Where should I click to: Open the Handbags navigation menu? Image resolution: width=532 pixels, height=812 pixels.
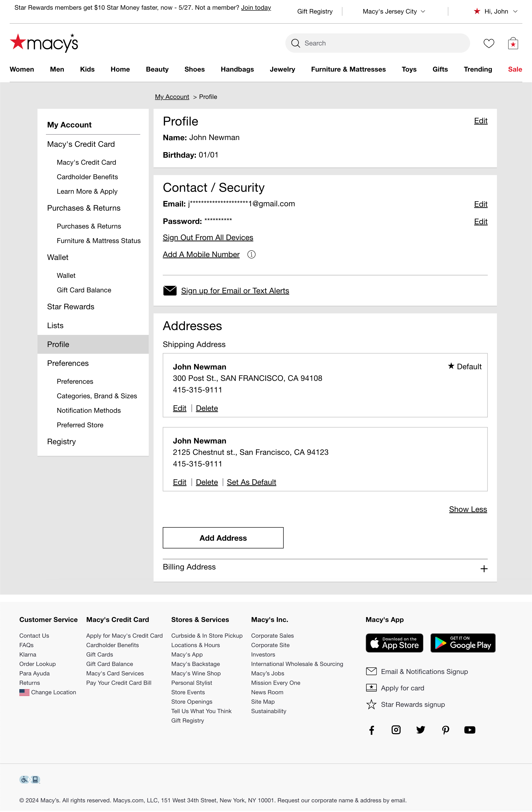pos(237,69)
